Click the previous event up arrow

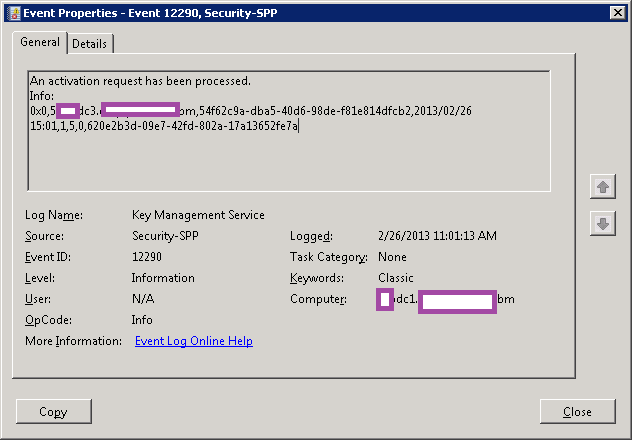tap(602, 186)
